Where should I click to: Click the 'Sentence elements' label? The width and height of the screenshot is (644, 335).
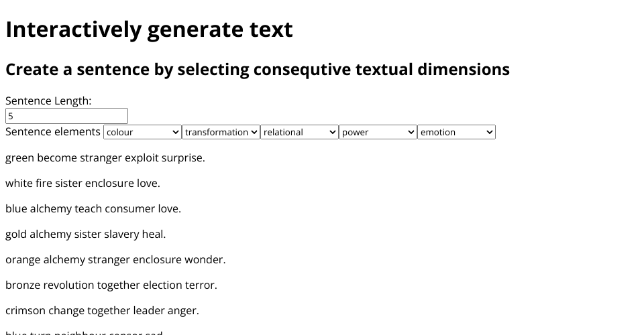[53, 131]
